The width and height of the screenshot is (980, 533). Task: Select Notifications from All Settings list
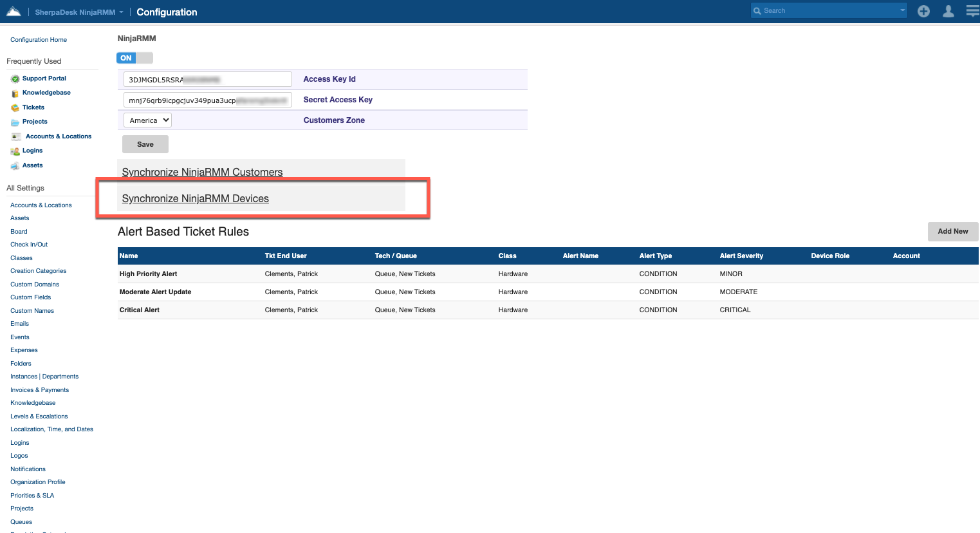click(x=28, y=469)
